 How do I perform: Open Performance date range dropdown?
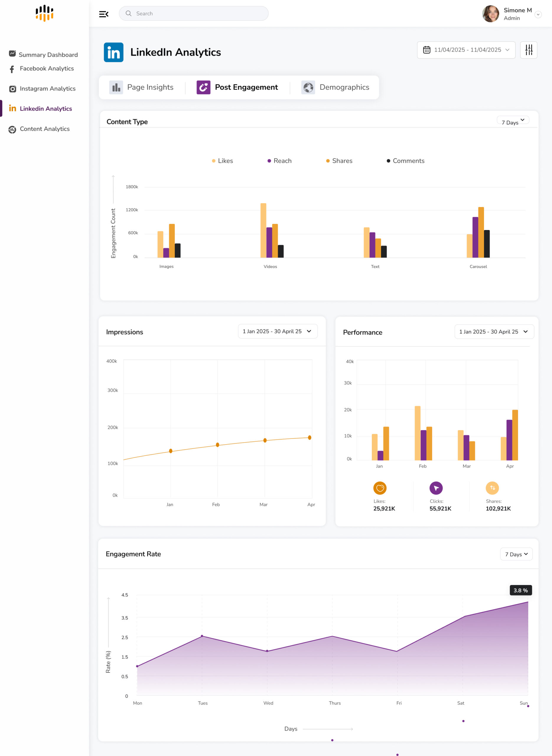coord(494,331)
